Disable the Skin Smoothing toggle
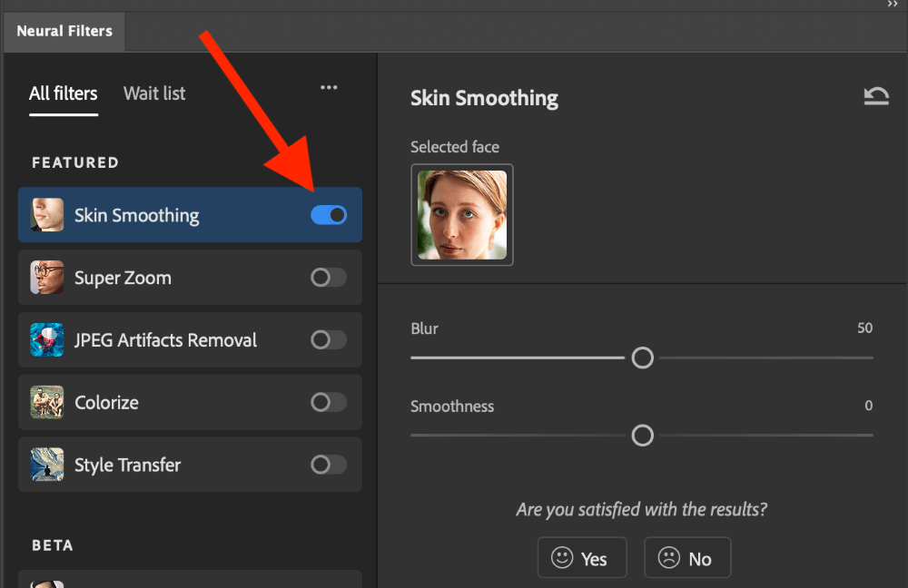908x588 pixels. click(x=329, y=215)
